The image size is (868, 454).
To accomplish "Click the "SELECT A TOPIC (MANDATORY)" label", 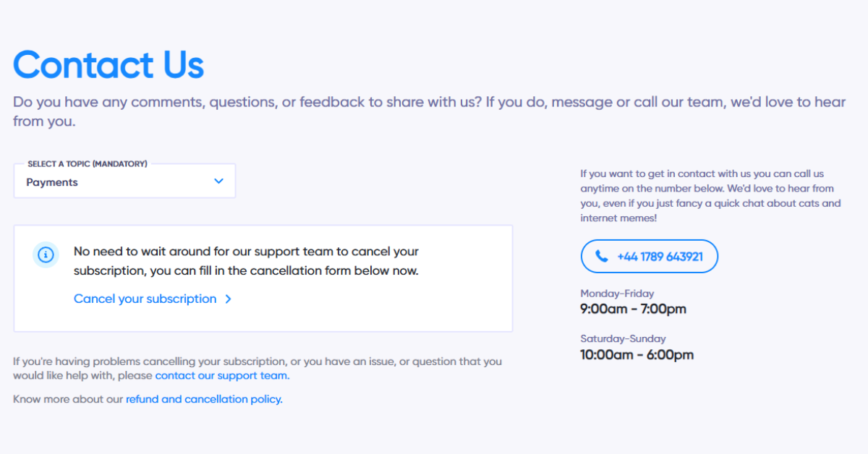I will 87,164.
